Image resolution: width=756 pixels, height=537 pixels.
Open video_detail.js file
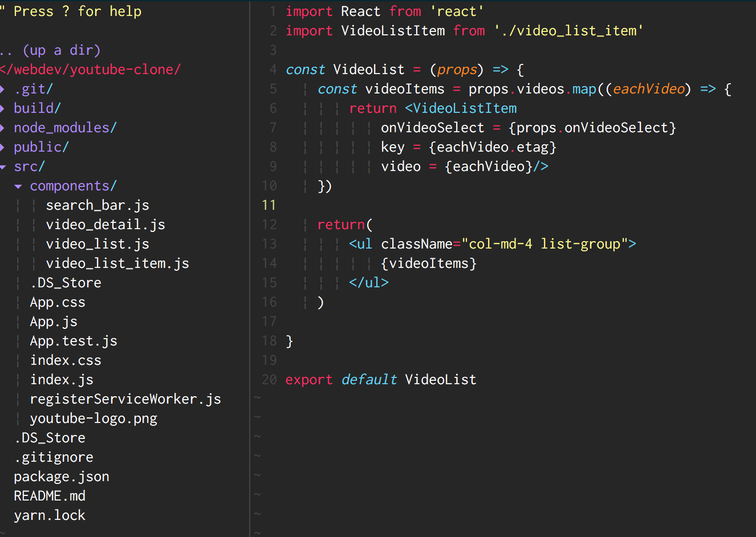105,225
